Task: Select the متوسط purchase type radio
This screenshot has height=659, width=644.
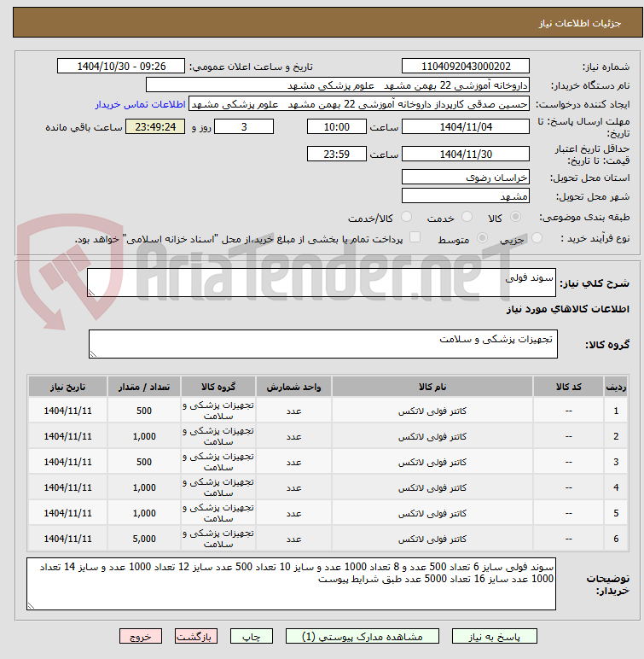Action: [x=482, y=238]
